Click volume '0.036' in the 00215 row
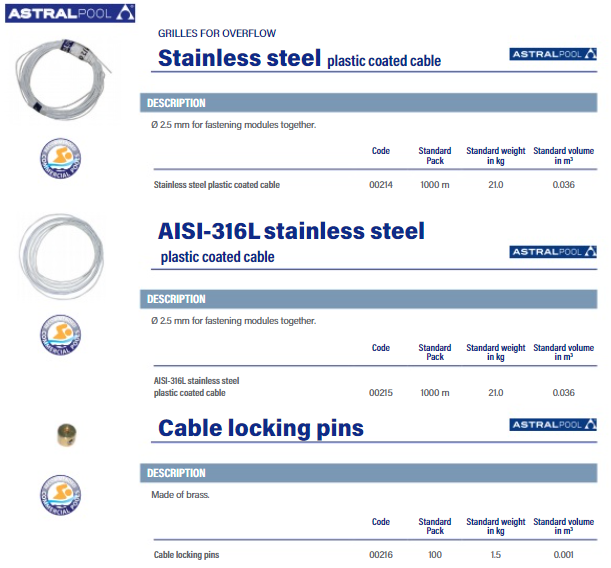The height and width of the screenshot is (568, 611). (563, 393)
